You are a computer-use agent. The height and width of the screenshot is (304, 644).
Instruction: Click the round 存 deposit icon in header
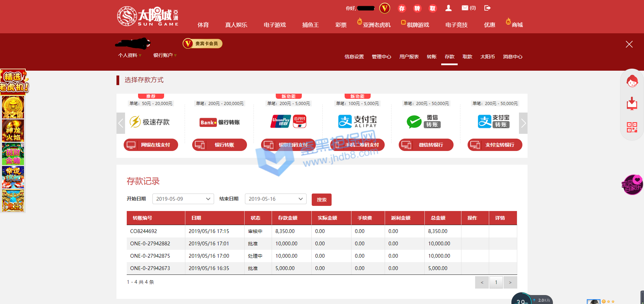(402, 9)
